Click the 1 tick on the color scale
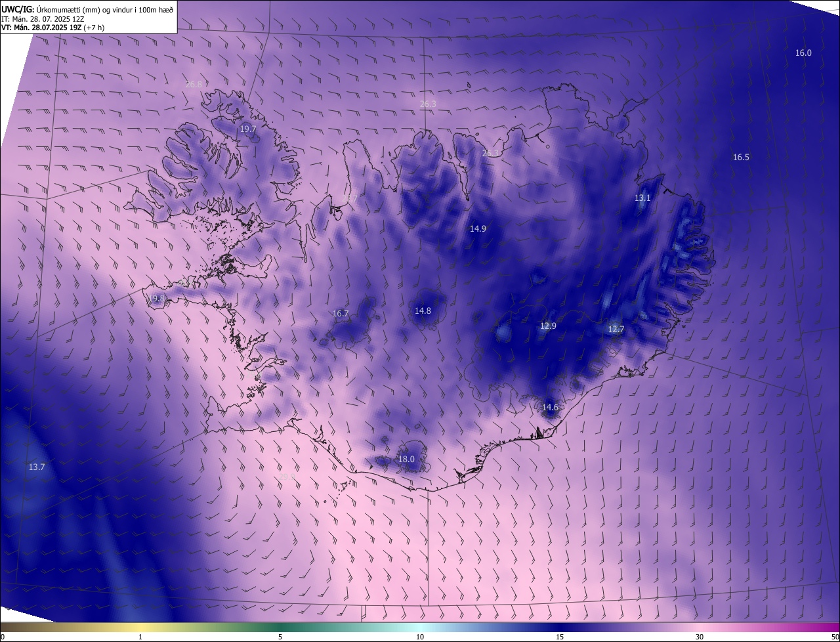This screenshot has width=840, height=642. click(140, 637)
